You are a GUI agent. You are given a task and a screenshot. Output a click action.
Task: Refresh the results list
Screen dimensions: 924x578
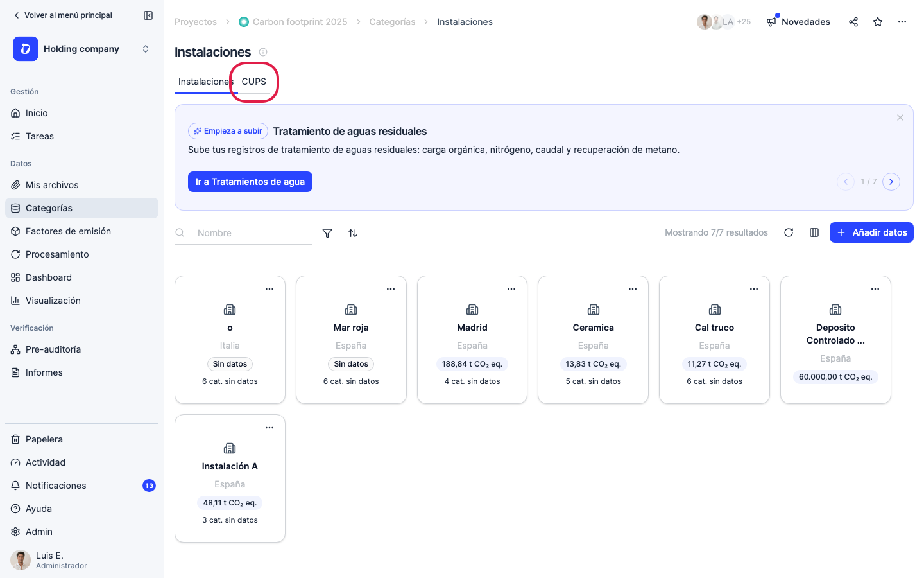[x=789, y=232]
